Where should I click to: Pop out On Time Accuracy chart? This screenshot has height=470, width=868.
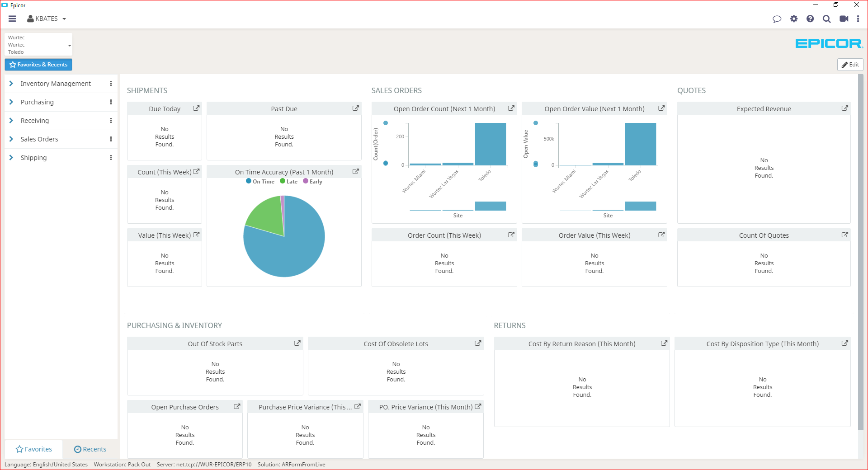pyautogui.click(x=356, y=172)
